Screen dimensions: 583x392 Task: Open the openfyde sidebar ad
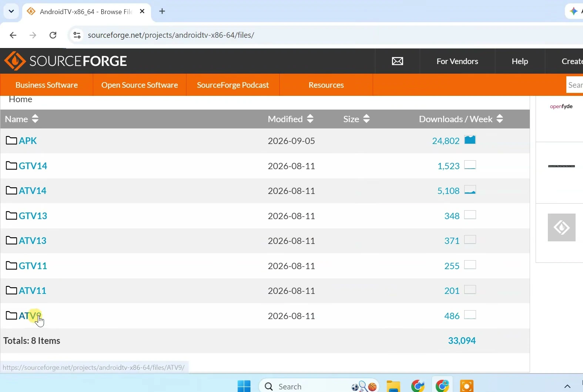point(561,107)
